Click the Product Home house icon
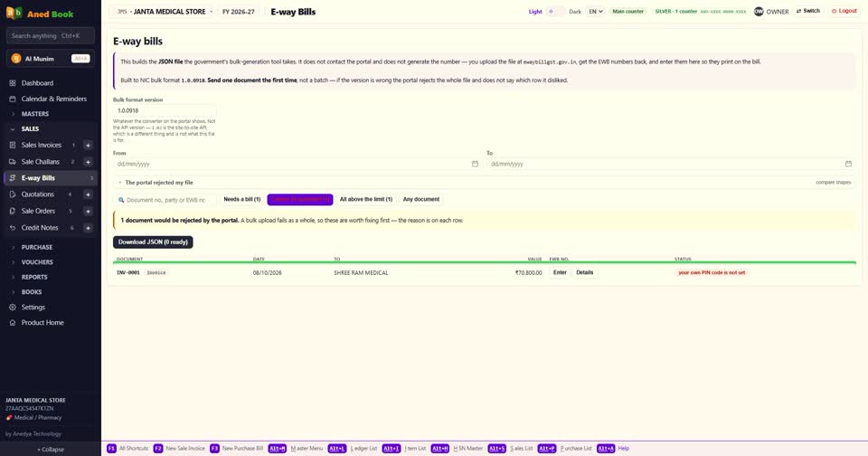This screenshot has width=868, height=456. pyautogui.click(x=13, y=322)
